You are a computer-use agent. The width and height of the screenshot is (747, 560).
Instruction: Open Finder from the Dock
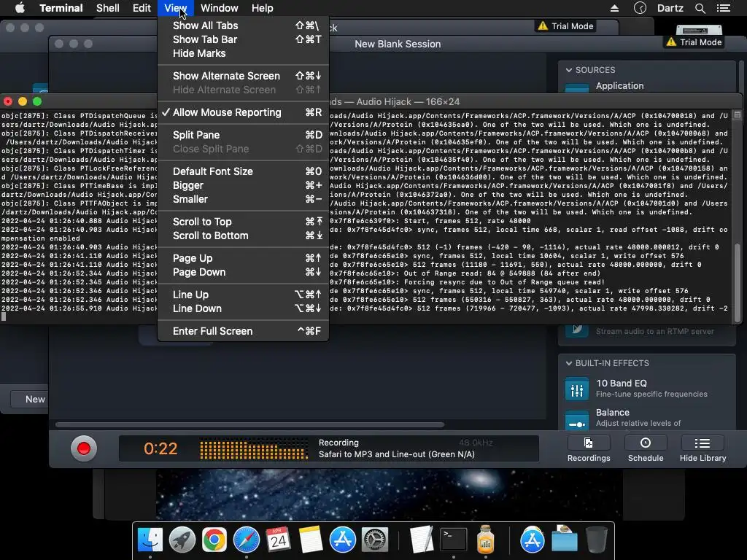click(x=150, y=540)
